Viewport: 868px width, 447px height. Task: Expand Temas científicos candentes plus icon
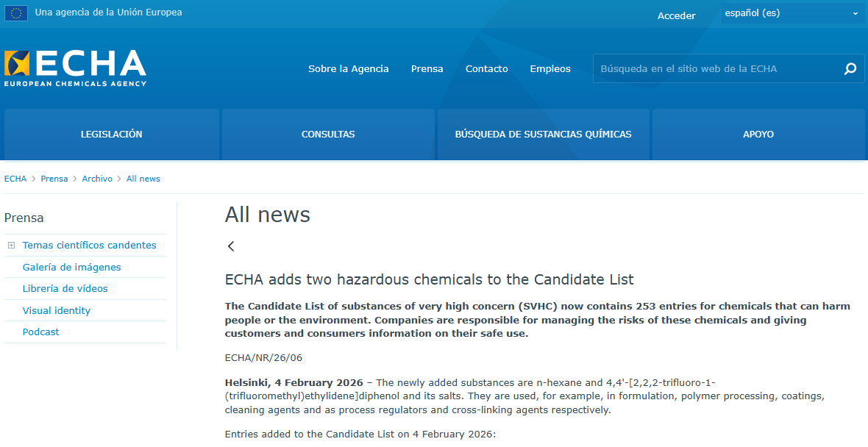pyautogui.click(x=11, y=246)
